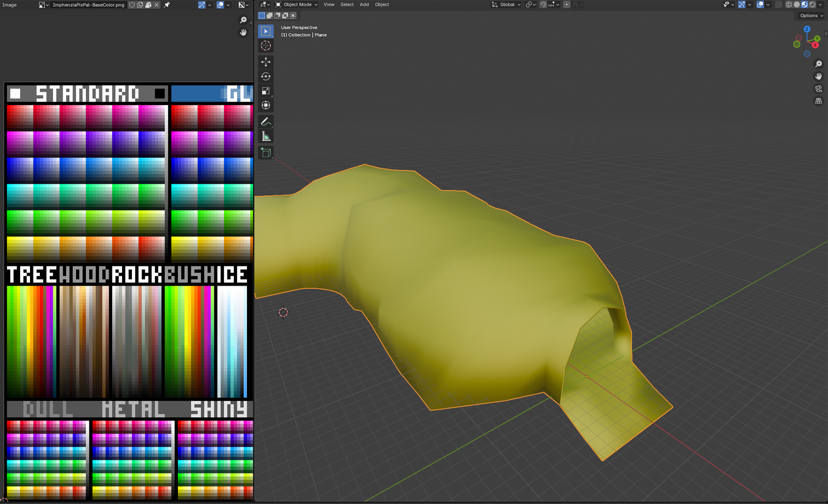Screen dimensions: 828x504
Task: Toggle camera view in the viewport
Action: click(818, 88)
